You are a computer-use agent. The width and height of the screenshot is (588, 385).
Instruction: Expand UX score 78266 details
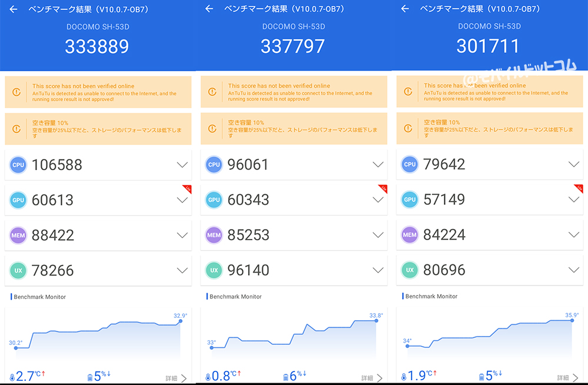[x=182, y=270]
